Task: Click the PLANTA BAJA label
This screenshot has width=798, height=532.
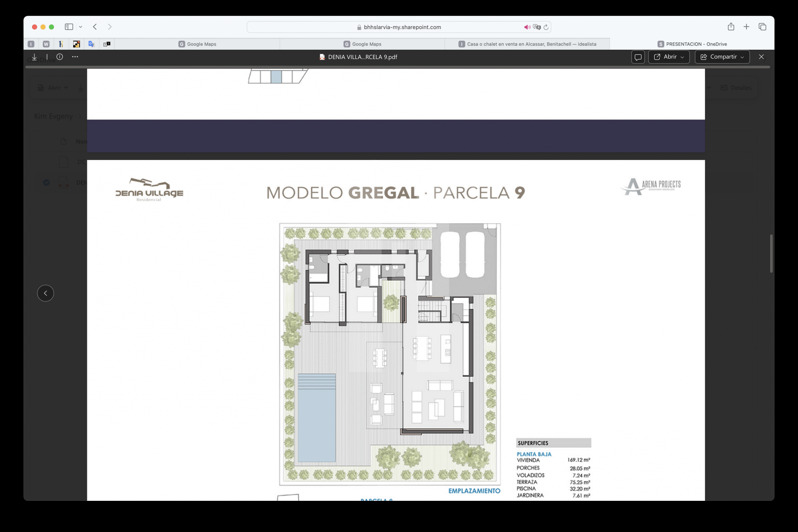Action: pyautogui.click(x=534, y=454)
